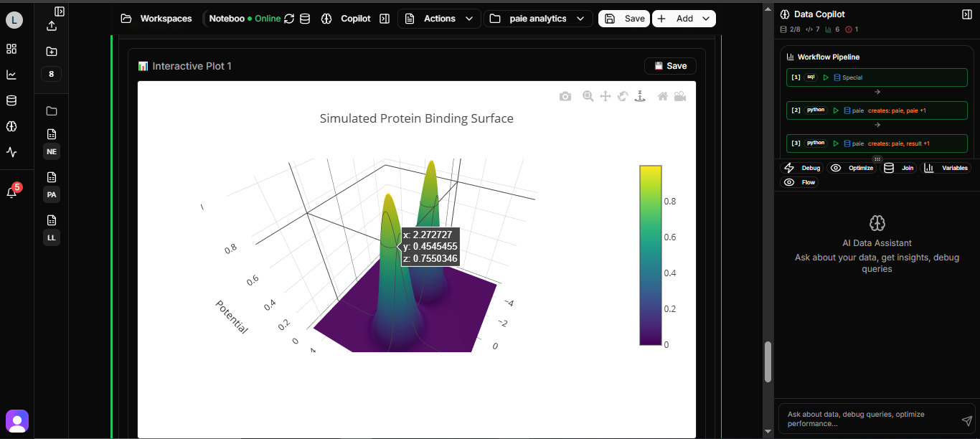Select the plot zoom tool
Viewport: 980px width, 439px height.
588,96
